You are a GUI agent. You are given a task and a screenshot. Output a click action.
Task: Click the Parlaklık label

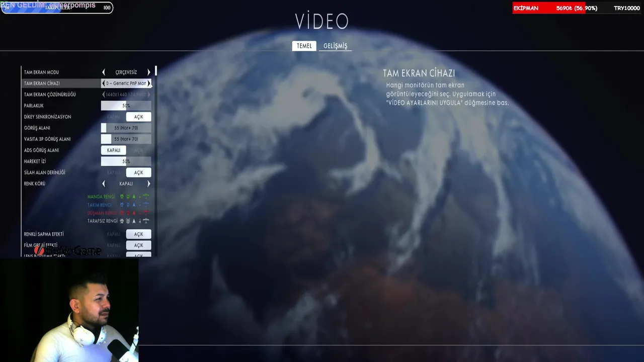click(34, 106)
